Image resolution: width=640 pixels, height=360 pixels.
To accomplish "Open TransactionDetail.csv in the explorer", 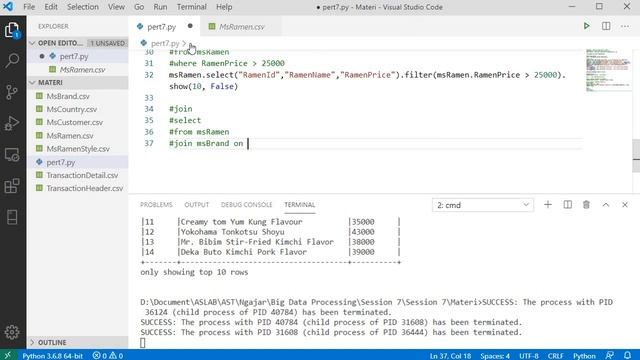I will [78, 175].
